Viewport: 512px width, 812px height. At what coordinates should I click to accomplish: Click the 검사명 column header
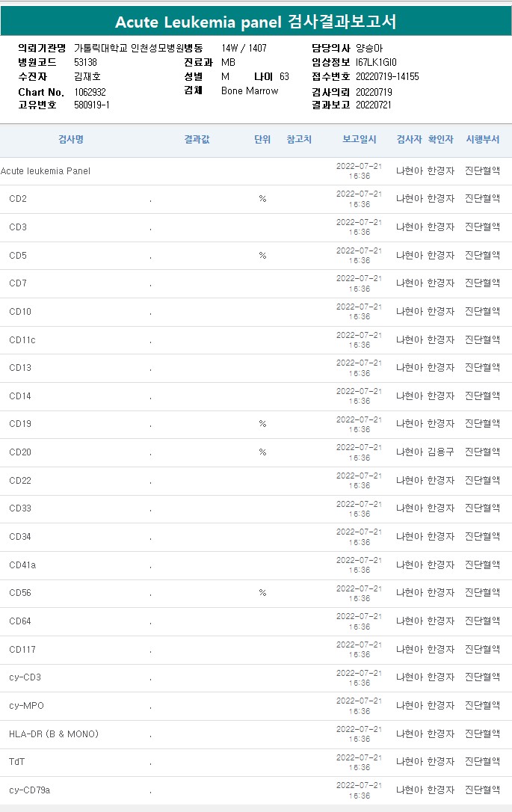point(71,140)
